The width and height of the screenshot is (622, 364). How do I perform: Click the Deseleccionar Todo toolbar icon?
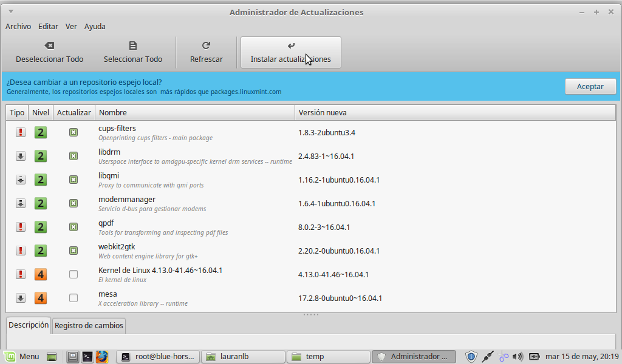50,45
